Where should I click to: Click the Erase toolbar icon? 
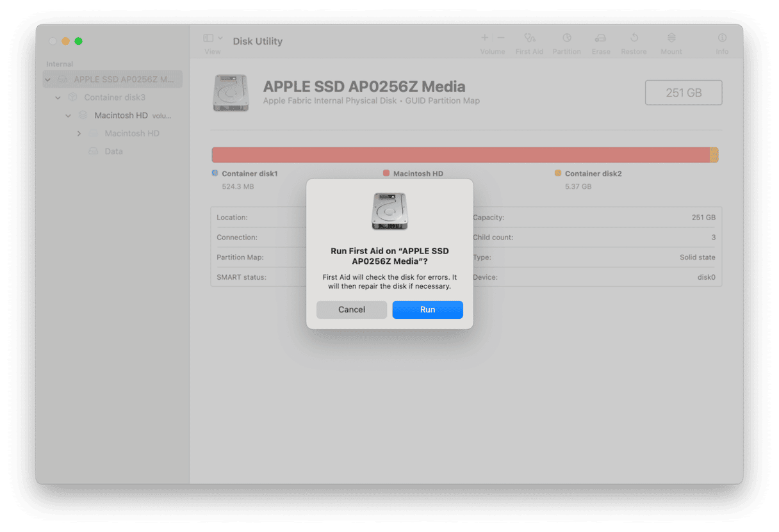coord(600,38)
